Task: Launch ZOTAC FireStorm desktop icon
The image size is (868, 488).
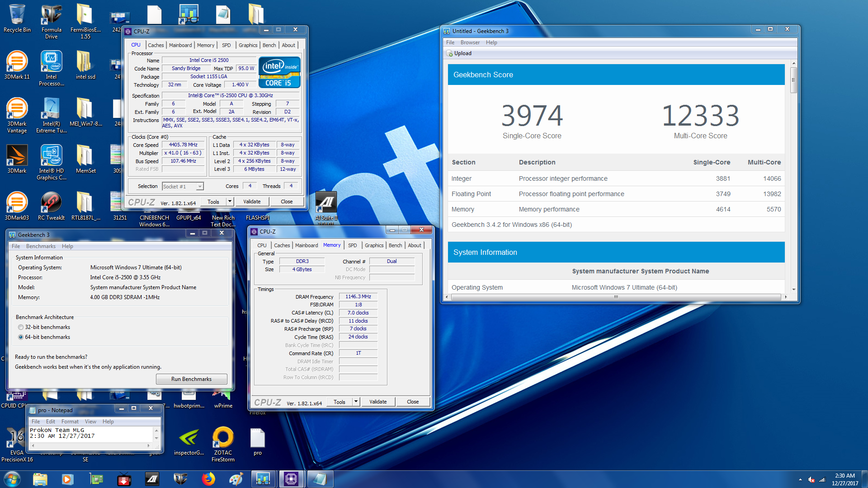Action: (223, 444)
